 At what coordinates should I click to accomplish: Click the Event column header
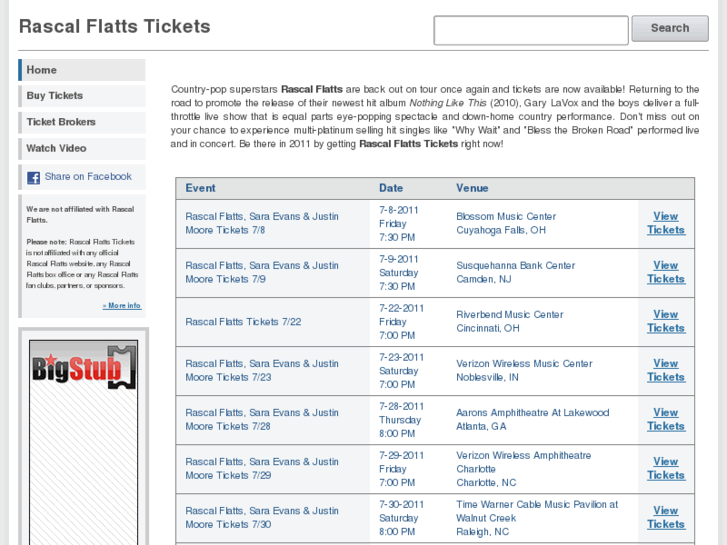[200, 188]
